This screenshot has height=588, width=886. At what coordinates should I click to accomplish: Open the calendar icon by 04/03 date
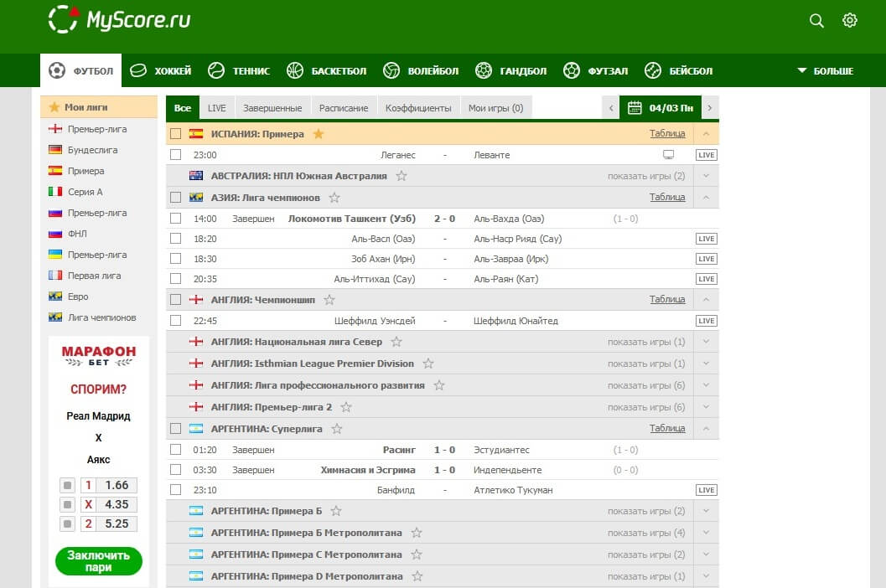coord(635,107)
